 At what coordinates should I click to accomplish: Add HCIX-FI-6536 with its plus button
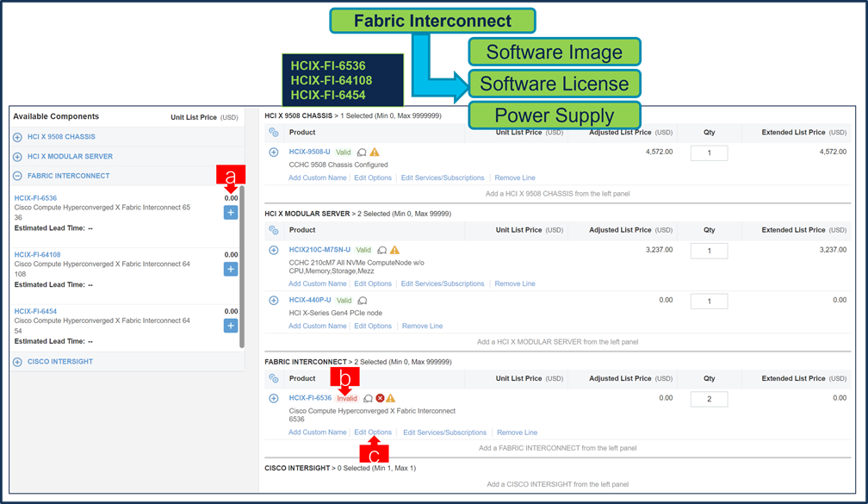coord(231,212)
